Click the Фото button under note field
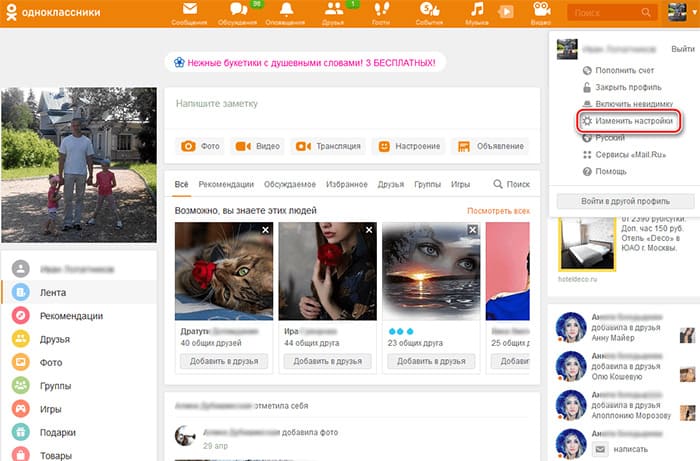Viewport: 700px width, 461px height. tap(200, 146)
